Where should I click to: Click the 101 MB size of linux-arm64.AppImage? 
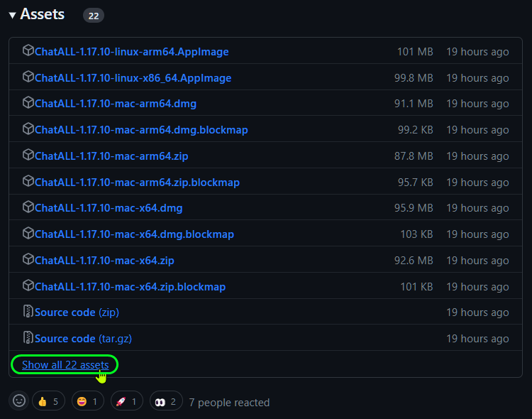(x=415, y=52)
